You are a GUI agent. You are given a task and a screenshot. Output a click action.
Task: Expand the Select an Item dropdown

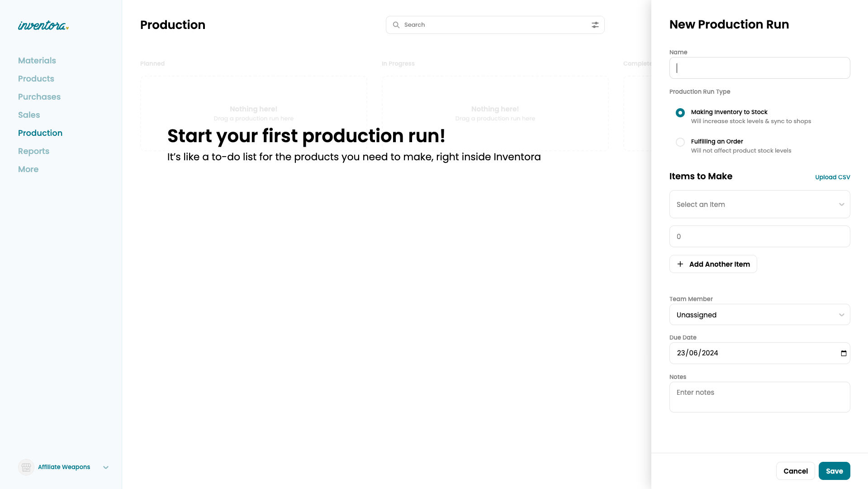759,204
